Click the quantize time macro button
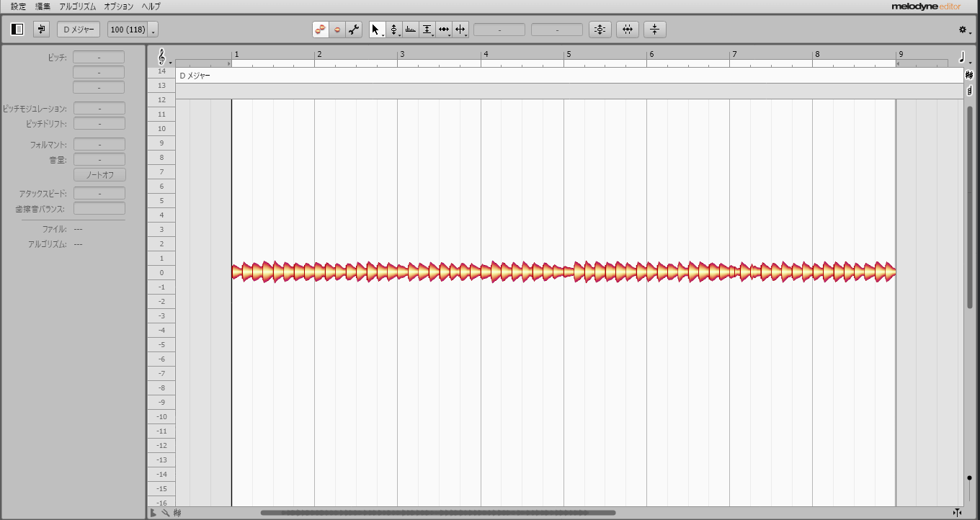Image resolution: width=980 pixels, height=520 pixels. (628, 30)
